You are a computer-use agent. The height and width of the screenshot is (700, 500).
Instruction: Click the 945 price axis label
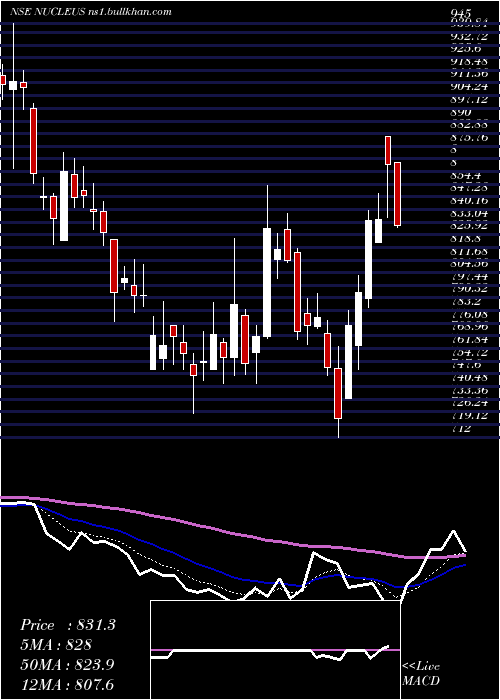(x=461, y=14)
